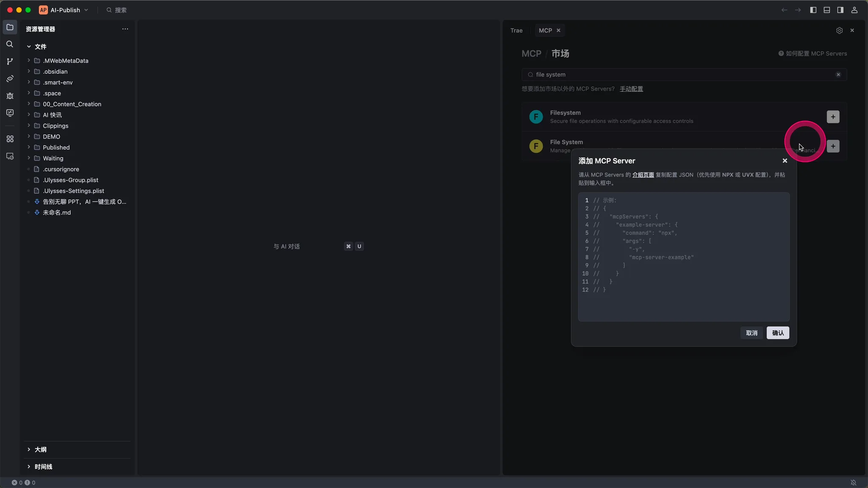
Task: Toggle the left sidebar layout
Action: pos(813,10)
